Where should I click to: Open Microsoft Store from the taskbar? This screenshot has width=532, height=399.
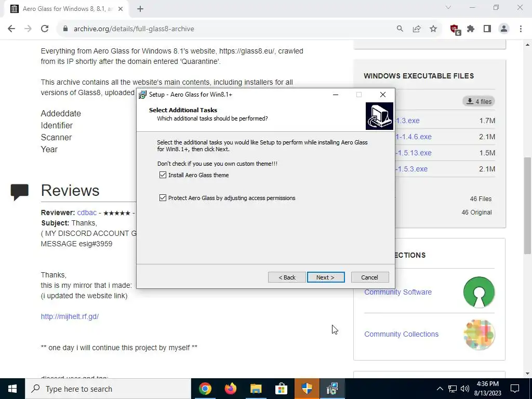pyautogui.click(x=281, y=389)
